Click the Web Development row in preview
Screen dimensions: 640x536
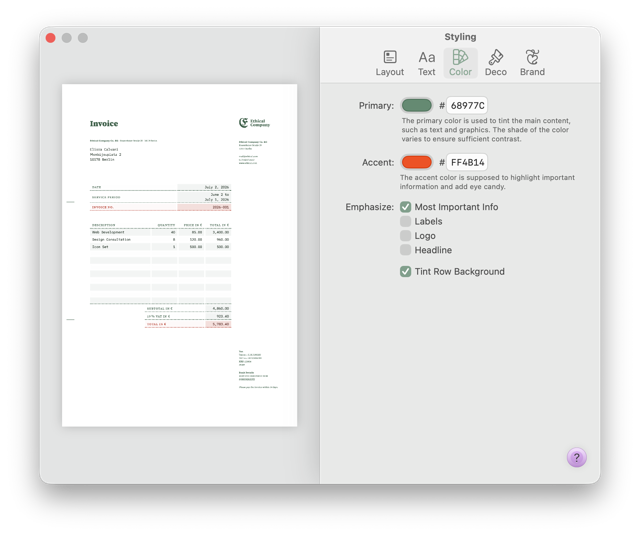click(160, 232)
